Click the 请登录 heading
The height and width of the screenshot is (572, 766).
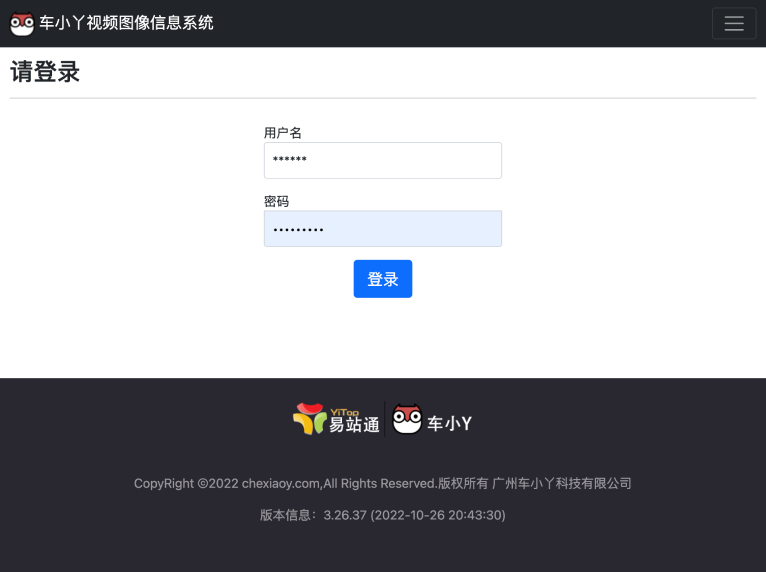click(x=45, y=72)
